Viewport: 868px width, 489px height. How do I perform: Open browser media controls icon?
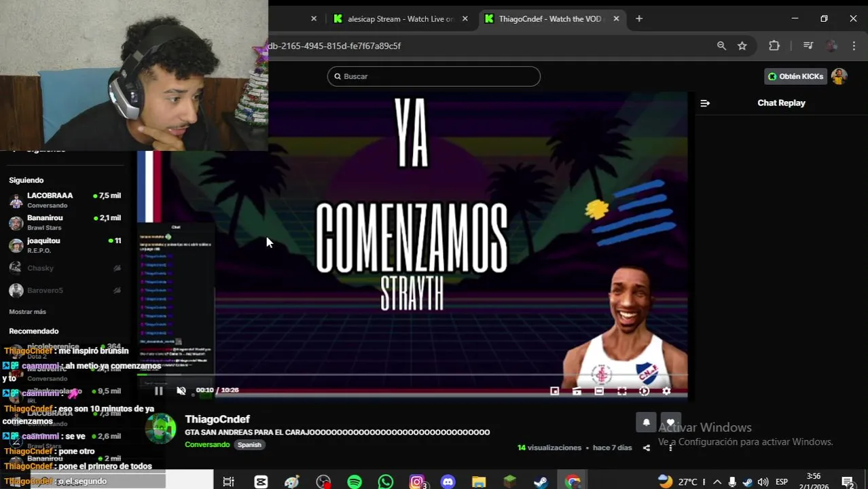[x=808, y=46]
